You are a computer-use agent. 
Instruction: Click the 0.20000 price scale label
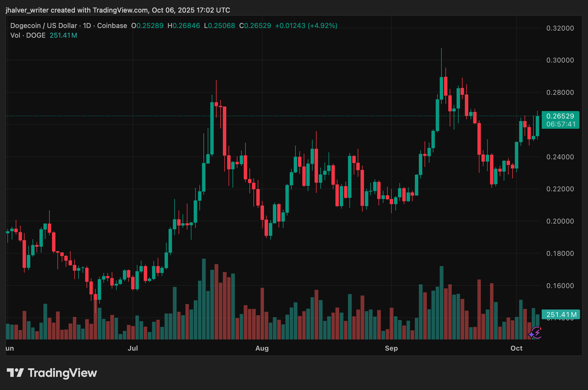[560, 221]
